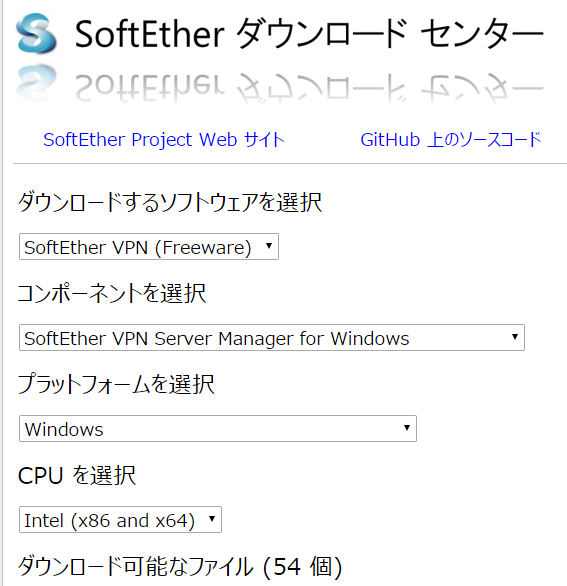
Task: Click the blue SoftEther S logo
Action: 36,33
